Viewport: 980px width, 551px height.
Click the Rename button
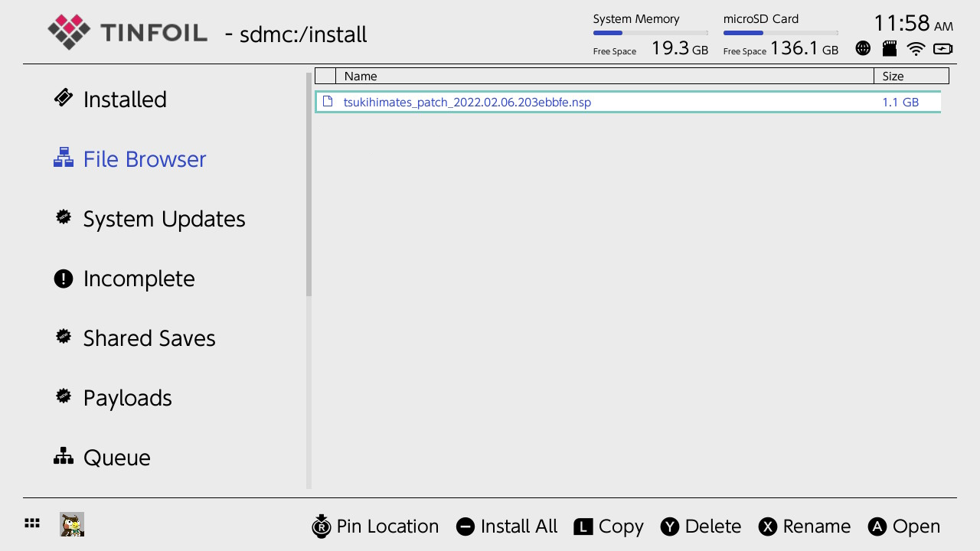tap(805, 527)
